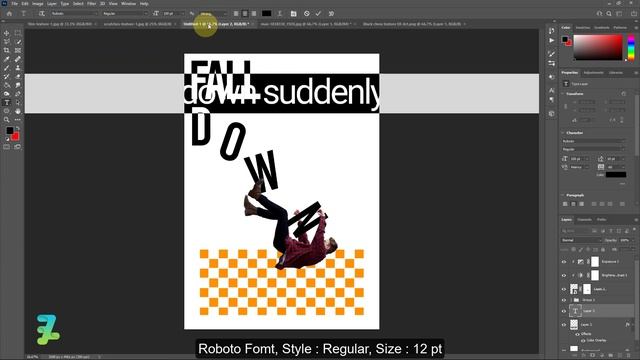Toggle text orientation in options bar
Screen dimensions: 640x360
point(42,13)
